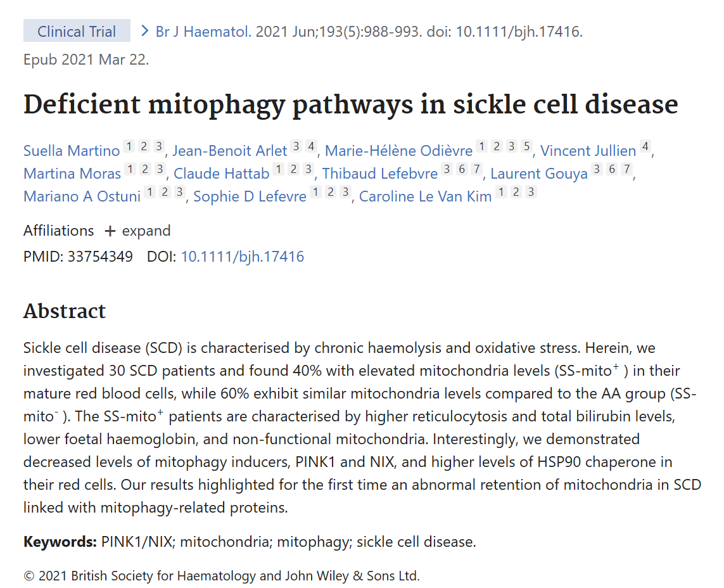Open the Br J Haematol journal link
This screenshot has width=724, height=588.
click(203, 32)
